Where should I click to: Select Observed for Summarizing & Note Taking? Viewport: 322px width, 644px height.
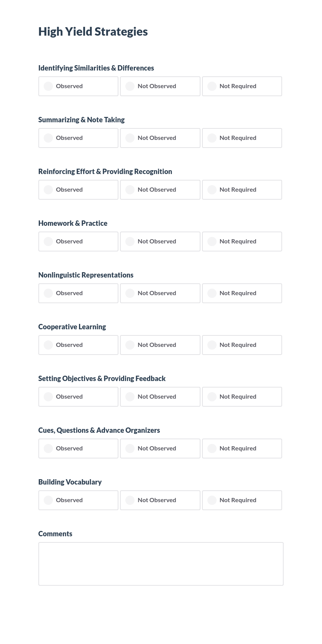(78, 138)
